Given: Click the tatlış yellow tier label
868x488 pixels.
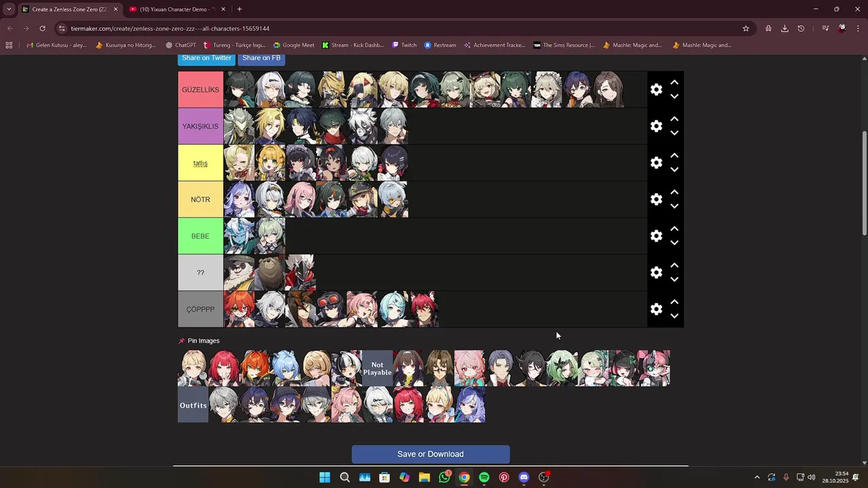Looking at the screenshot, I should pos(200,163).
